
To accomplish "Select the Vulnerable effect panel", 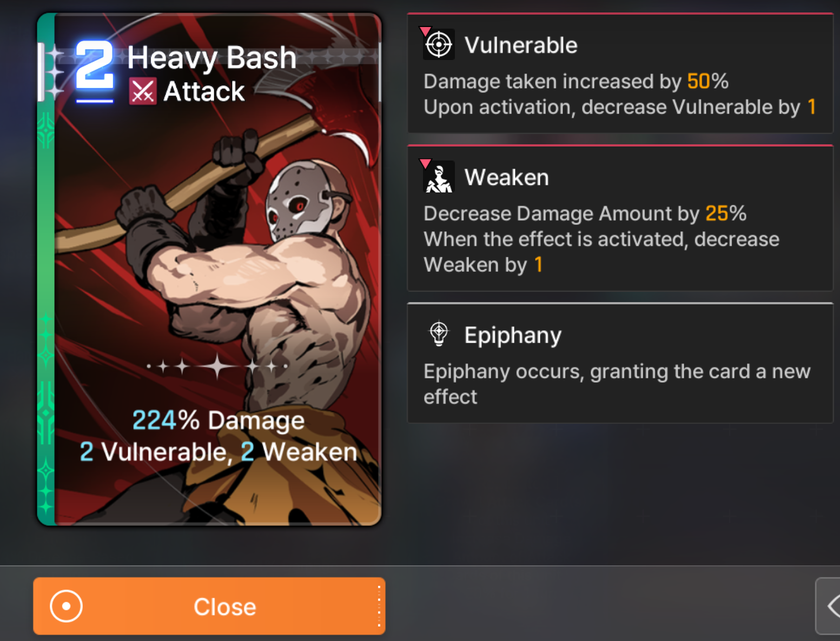I will tap(620, 74).
